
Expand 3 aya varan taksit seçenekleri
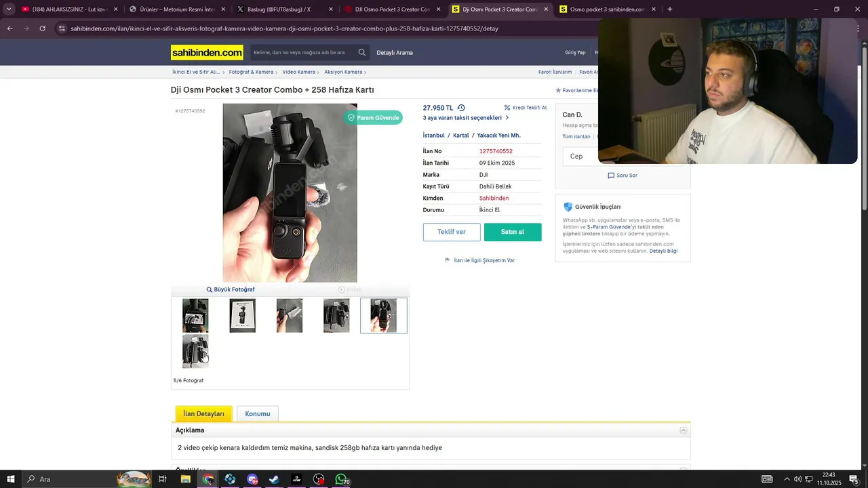[x=466, y=118]
